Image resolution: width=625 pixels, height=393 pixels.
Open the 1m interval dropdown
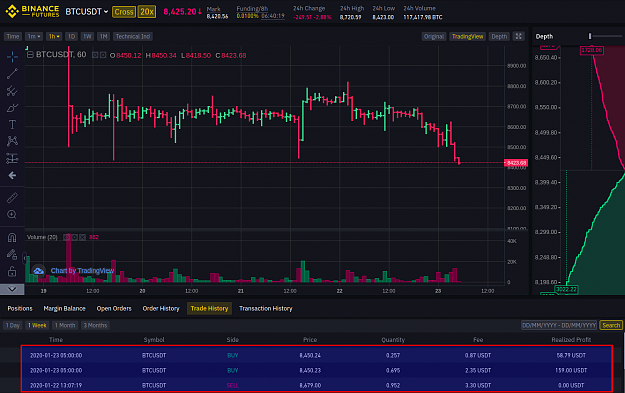[x=33, y=36]
